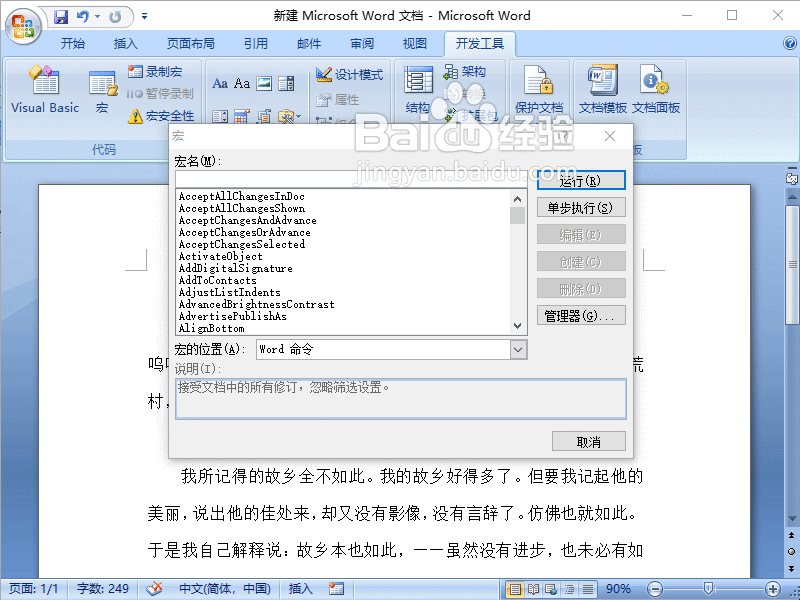800x600 pixels.
Task: Switch to Web Layout view
Action: (551, 589)
